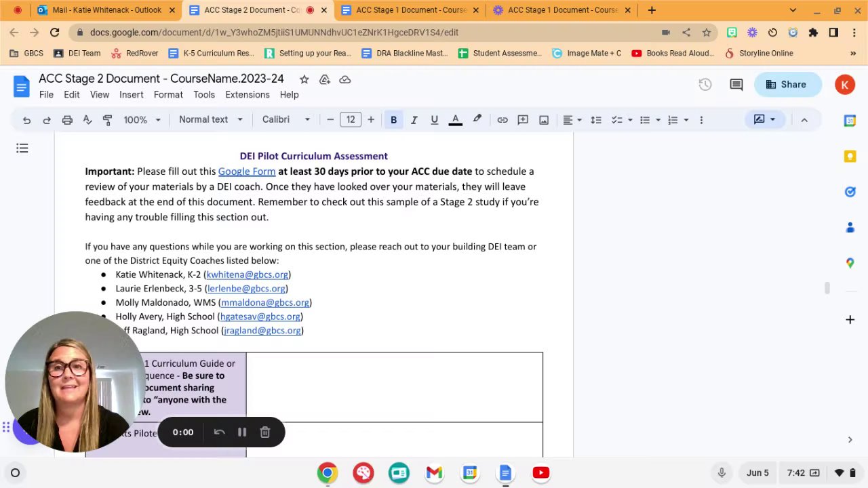868x488 pixels.
Task: Open Google account avatar K
Action: tap(844, 85)
